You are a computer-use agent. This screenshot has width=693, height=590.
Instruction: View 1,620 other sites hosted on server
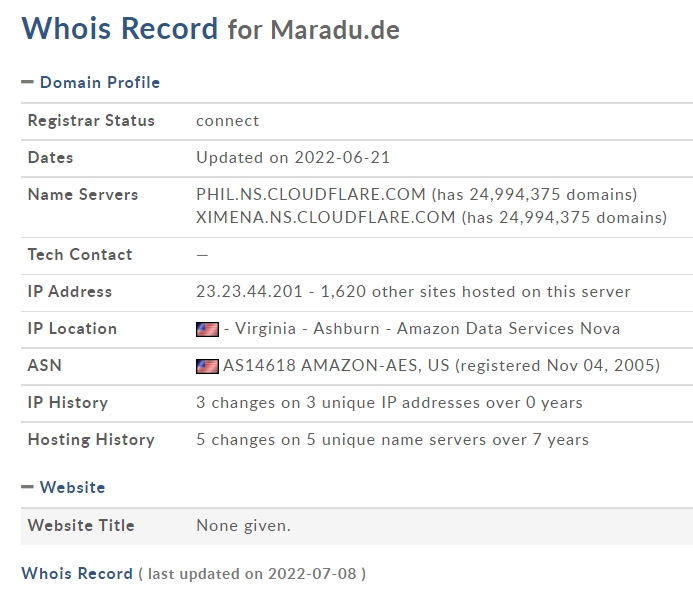(475, 292)
